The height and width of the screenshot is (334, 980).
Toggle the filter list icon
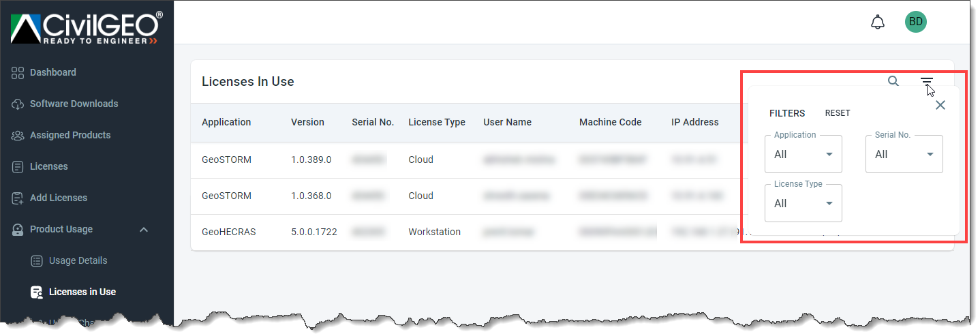[926, 81]
